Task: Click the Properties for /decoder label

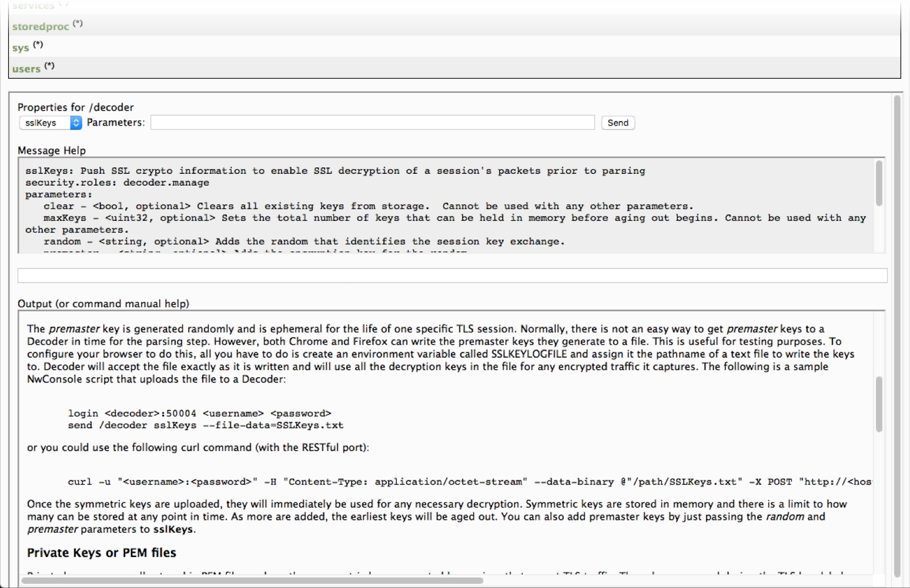Action: [x=76, y=107]
